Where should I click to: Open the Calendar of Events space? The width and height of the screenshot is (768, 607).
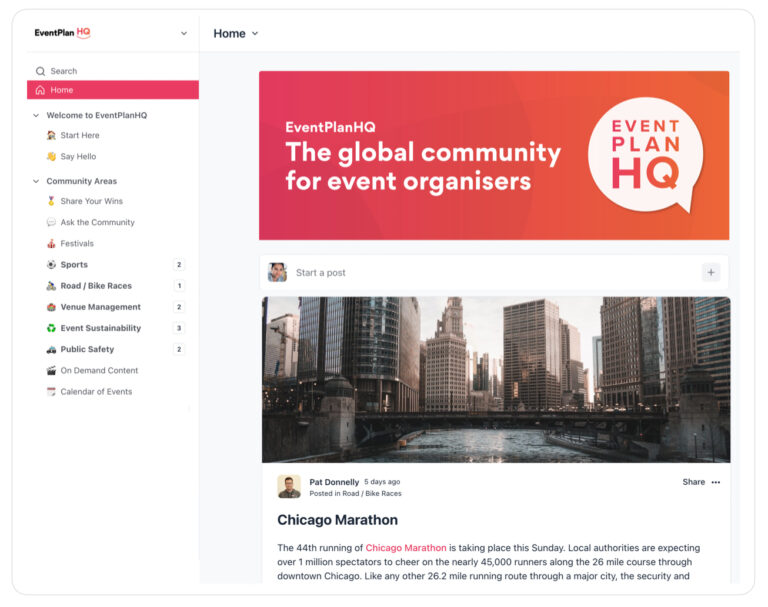pyautogui.click(x=96, y=391)
